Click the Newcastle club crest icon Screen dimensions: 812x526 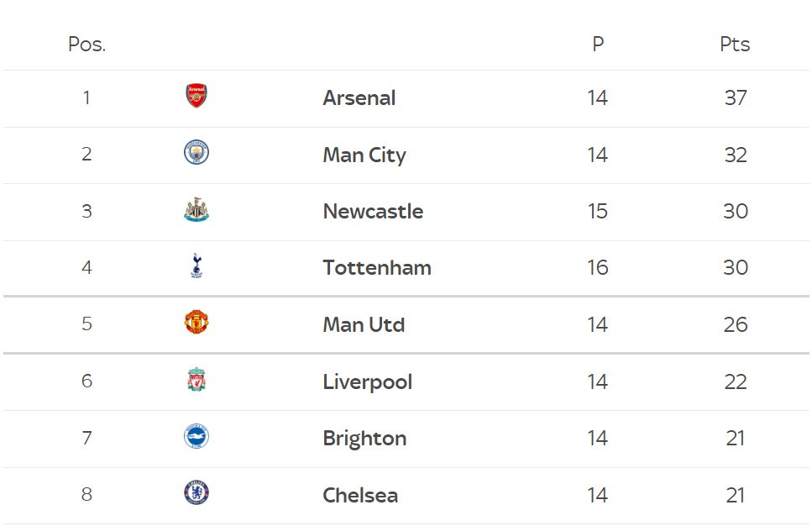(196, 210)
